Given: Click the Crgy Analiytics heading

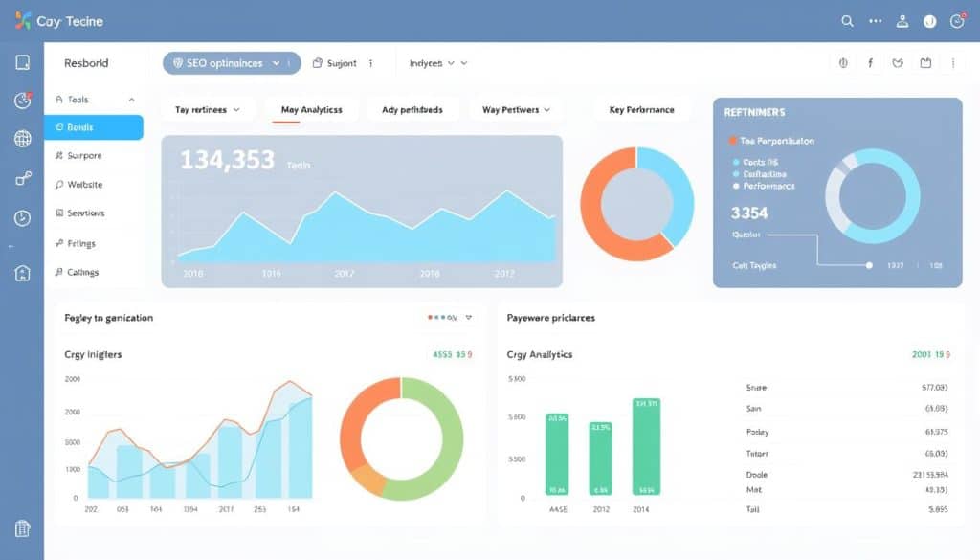Looking at the screenshot, I should click(540, 354).
